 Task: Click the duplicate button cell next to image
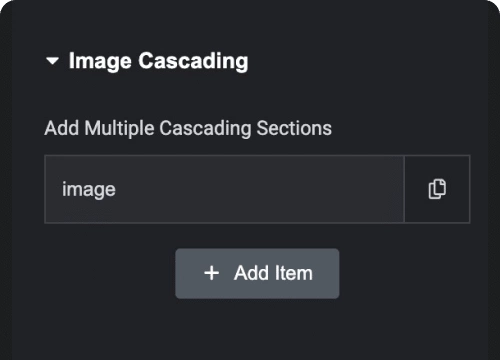pos(437,189)
